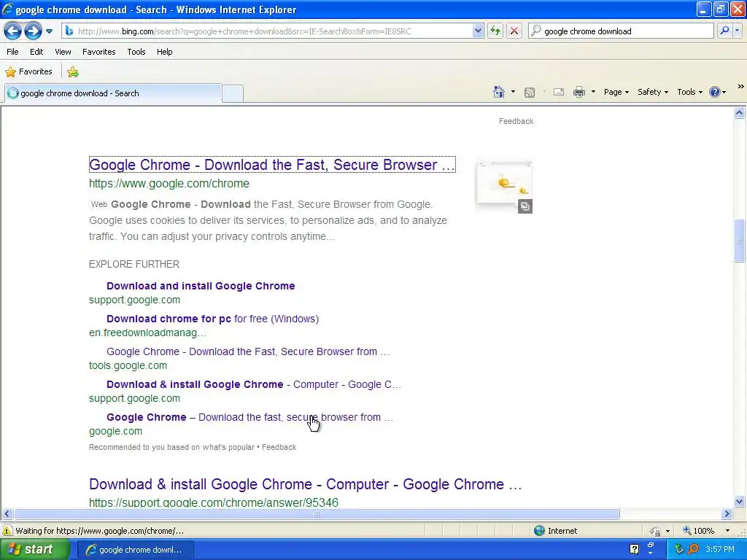Viewport: 747px width, 560px height.
Task: Click the blue Help question mark icon
Action: (x=715, y=92)
